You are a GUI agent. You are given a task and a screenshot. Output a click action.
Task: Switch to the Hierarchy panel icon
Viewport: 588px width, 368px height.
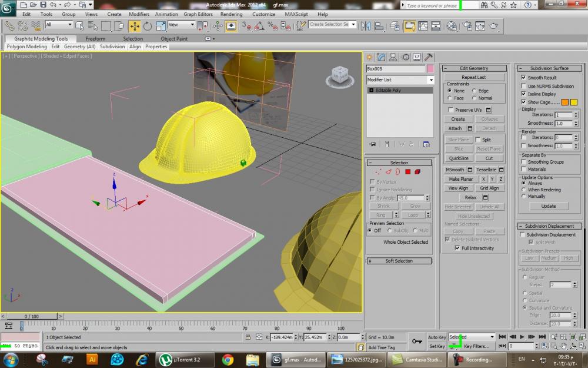point(393,57)
